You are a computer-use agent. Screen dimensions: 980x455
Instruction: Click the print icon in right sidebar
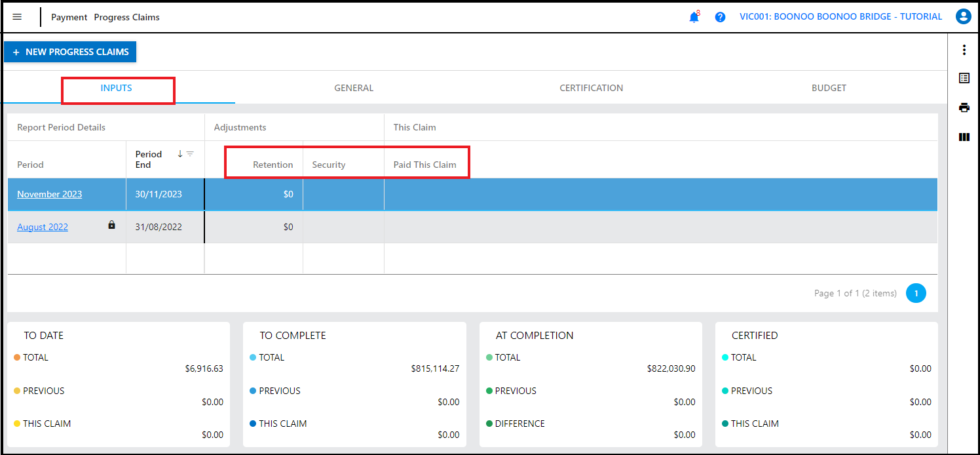964,108
